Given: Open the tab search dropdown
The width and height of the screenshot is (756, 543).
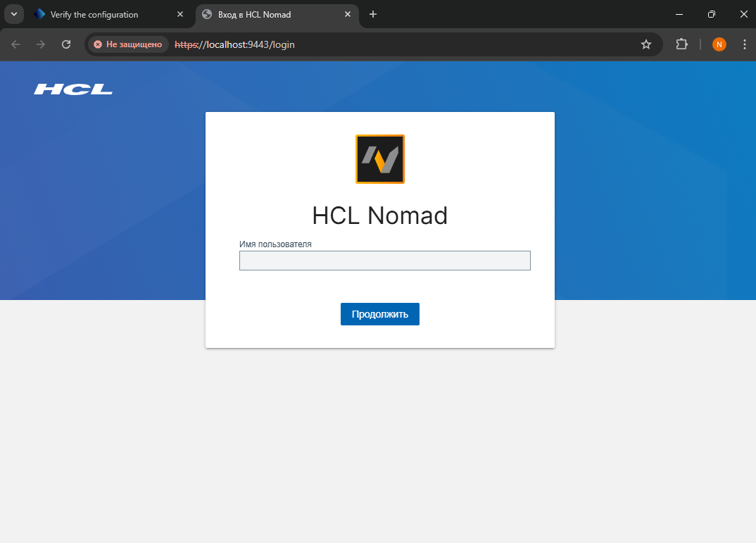Looking at the screenshot, I should [14, 15].
